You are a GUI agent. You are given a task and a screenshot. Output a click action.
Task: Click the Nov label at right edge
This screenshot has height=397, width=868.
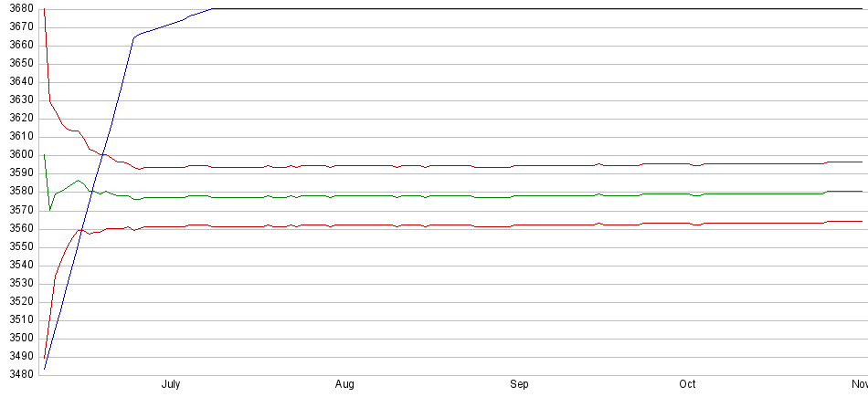(x=859, y=385)
